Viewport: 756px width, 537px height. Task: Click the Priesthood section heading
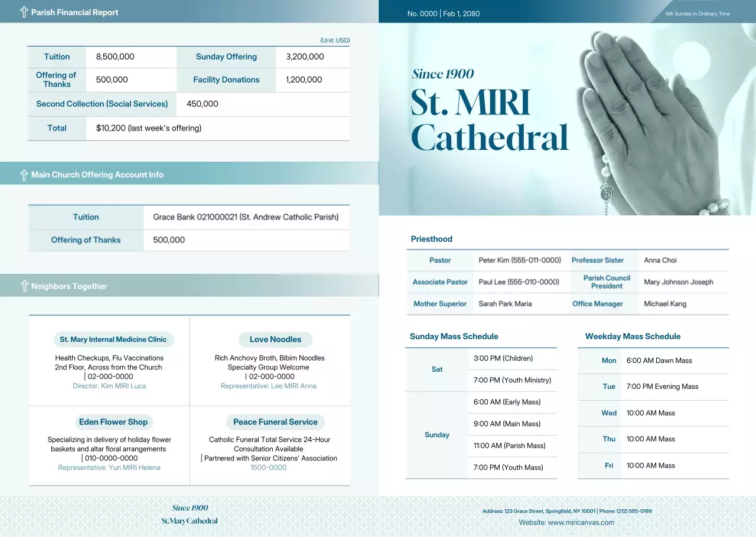(431, 239)
